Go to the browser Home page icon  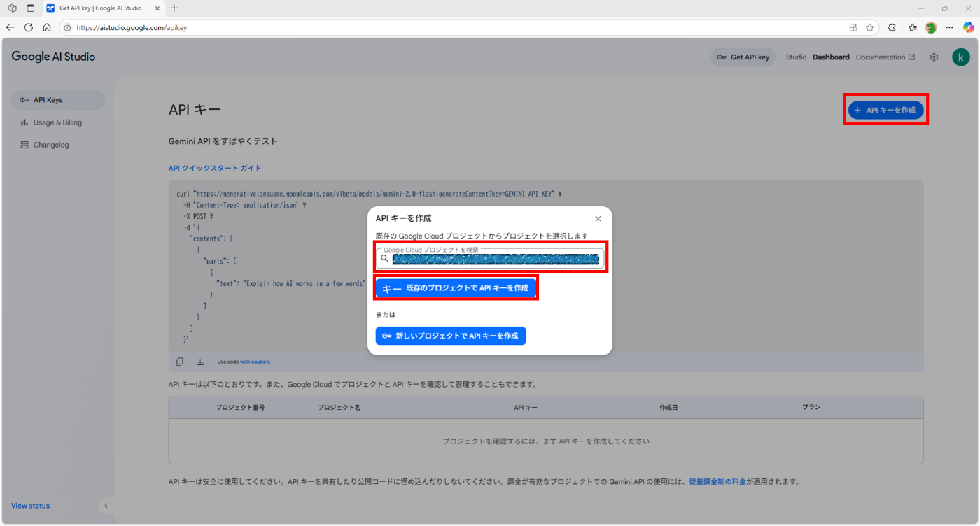point(47,27)
